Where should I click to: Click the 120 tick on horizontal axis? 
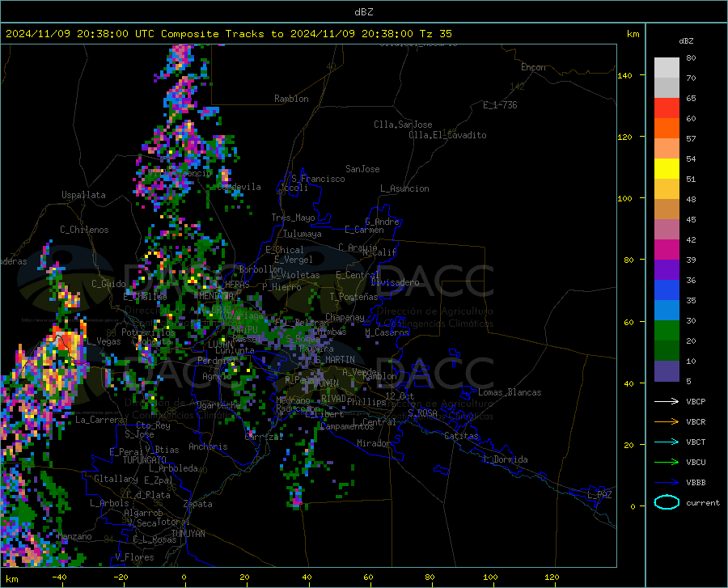tap(552, 577)
